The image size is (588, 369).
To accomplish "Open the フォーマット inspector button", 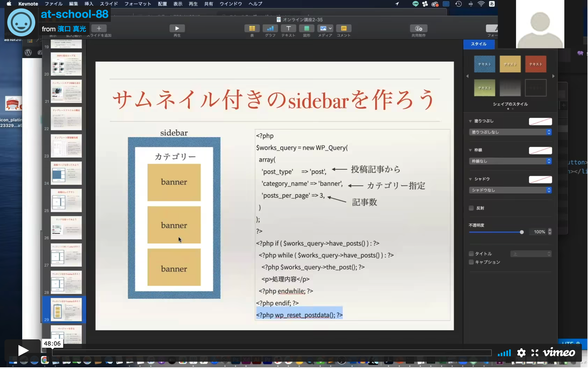I will (492, 29).
